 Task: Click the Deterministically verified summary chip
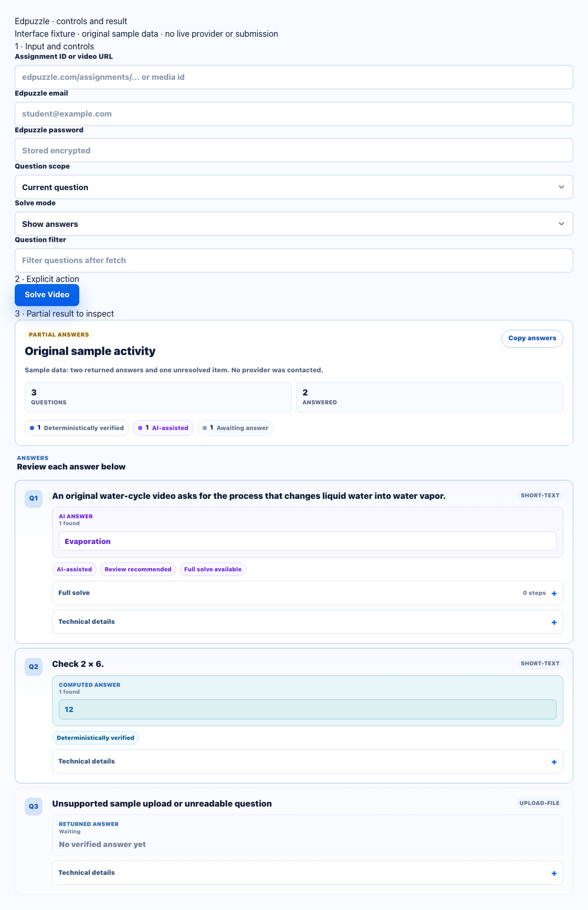[77, 428]
